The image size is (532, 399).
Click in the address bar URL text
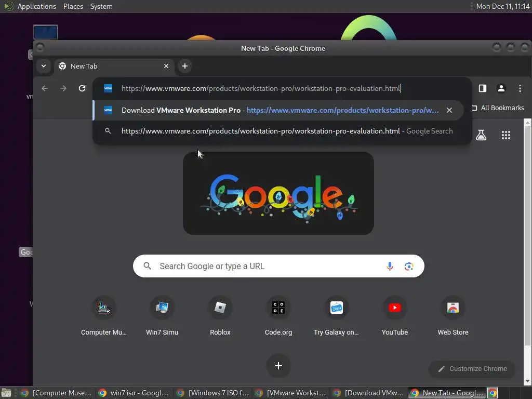pyautogui.click(x=261, y=88)
